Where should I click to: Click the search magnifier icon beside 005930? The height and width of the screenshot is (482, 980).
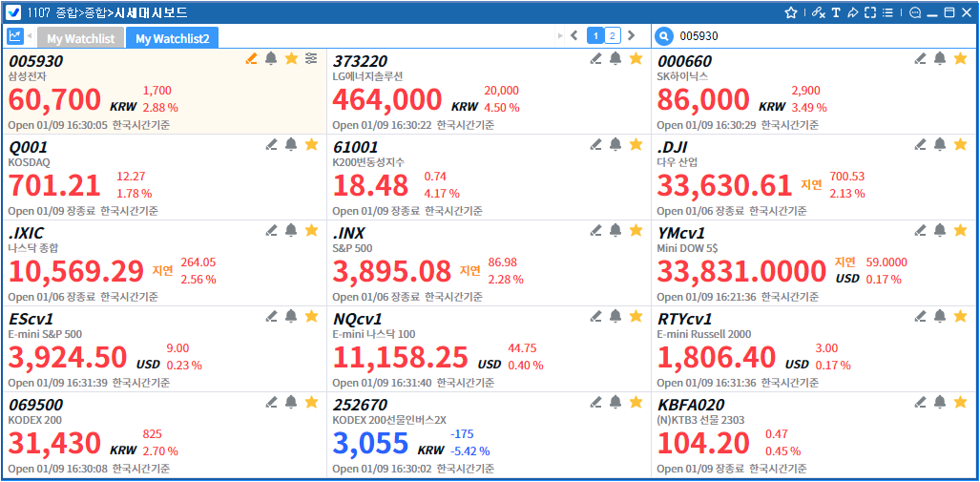[664, 36]
